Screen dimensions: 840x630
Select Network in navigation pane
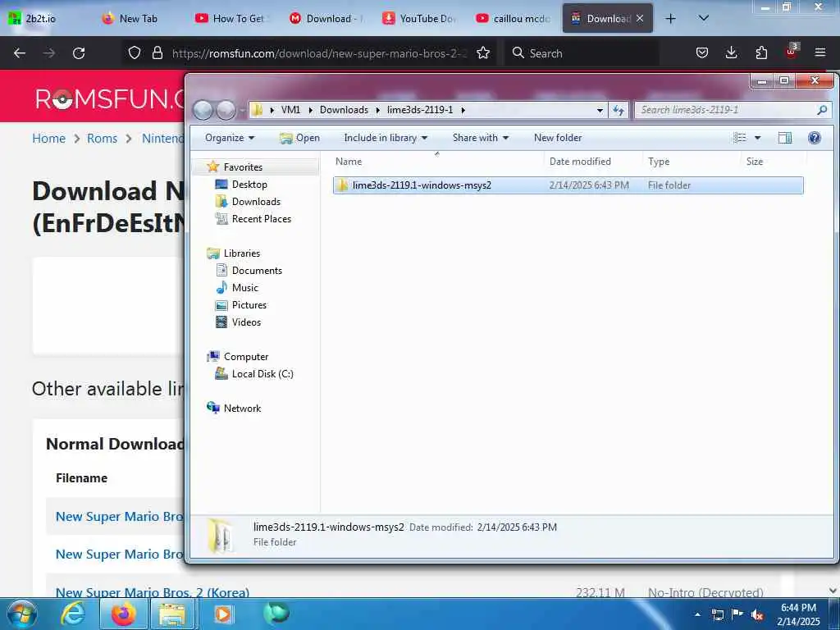click(242, 409)
